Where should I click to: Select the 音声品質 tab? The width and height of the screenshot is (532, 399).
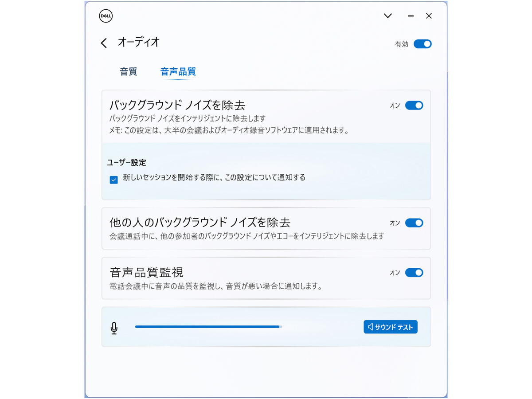178,71
